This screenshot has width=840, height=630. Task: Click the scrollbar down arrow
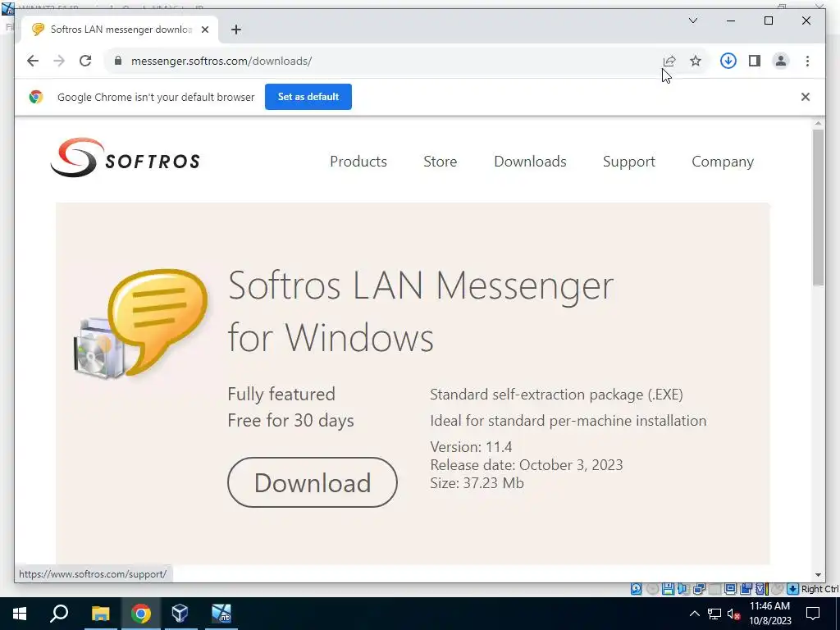point(818,575)
